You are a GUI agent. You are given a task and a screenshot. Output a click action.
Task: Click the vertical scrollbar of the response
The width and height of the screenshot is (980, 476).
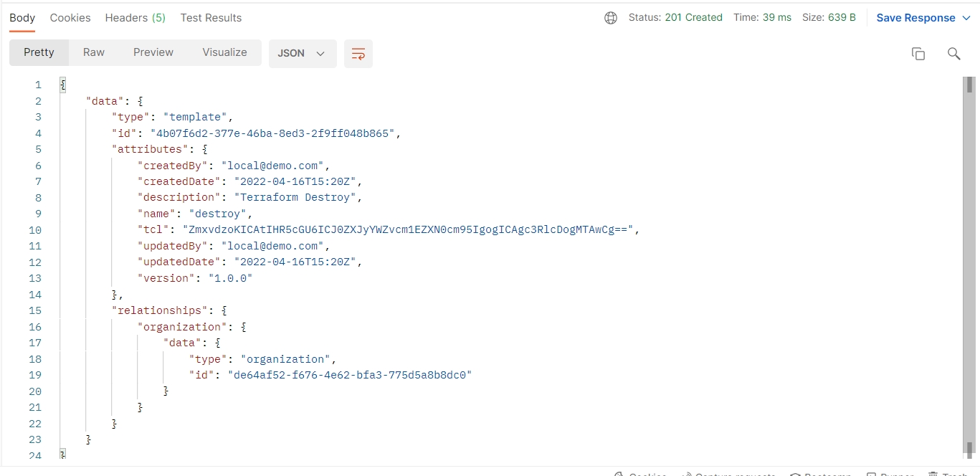click(969, 265)
